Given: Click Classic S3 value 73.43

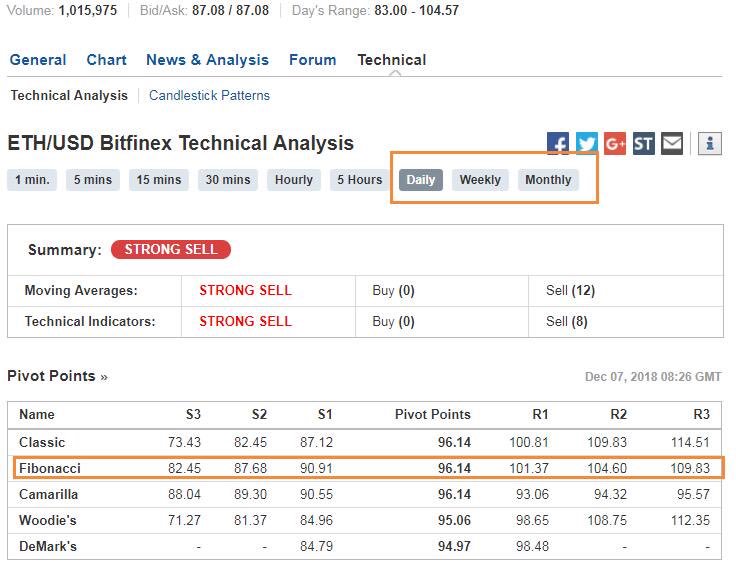Looking at the screenshot, I should click(184, 442).
